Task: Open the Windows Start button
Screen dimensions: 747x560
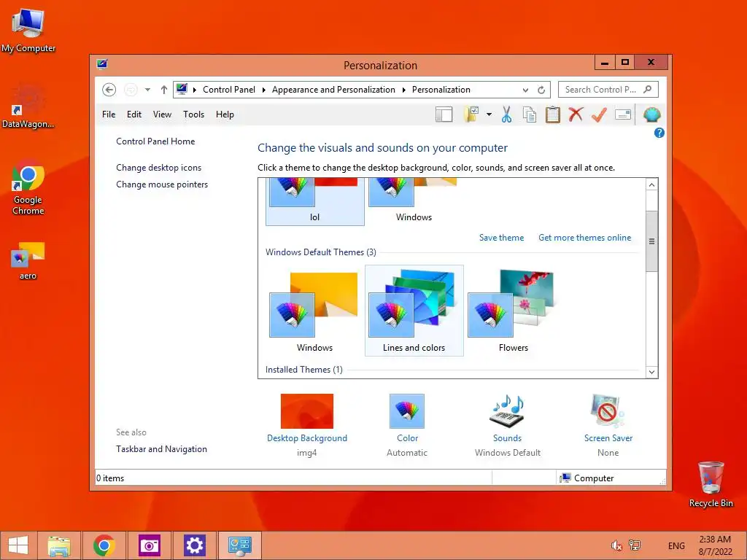Action: [18, 545]
